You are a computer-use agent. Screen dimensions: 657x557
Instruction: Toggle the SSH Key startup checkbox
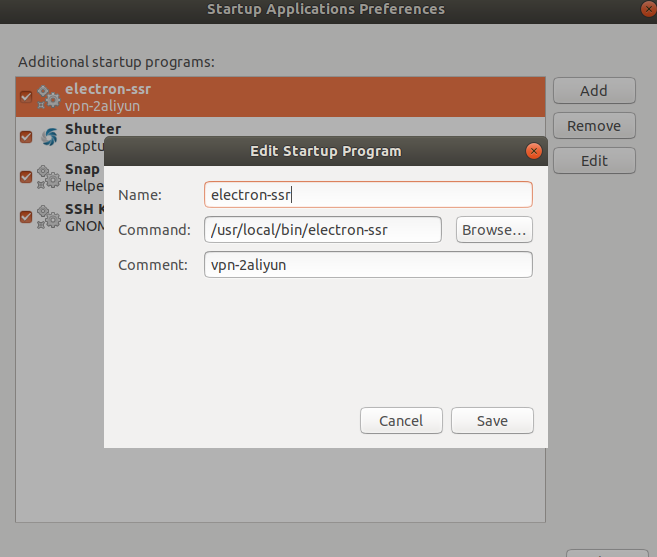click(x=26, y=217)
